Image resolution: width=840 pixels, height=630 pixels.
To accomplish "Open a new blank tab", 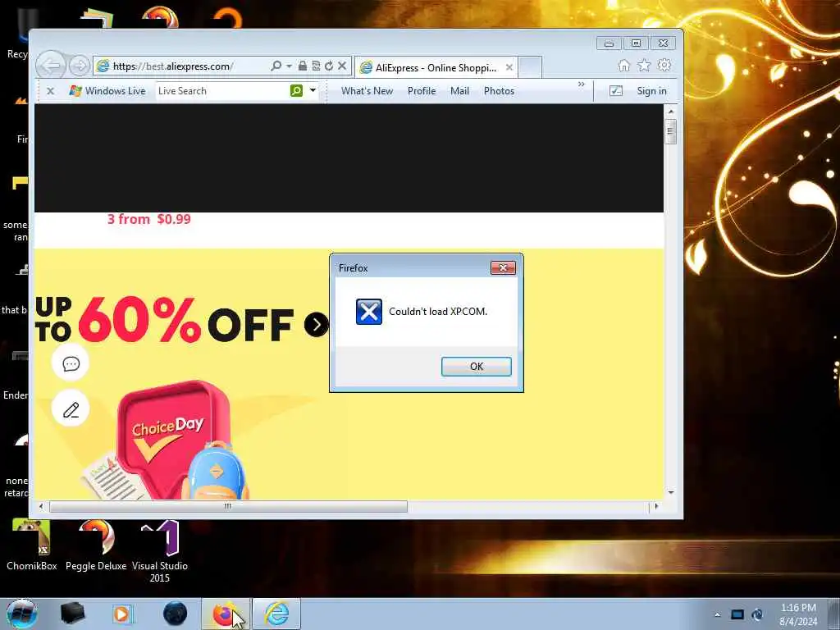I will pos(530,67).
